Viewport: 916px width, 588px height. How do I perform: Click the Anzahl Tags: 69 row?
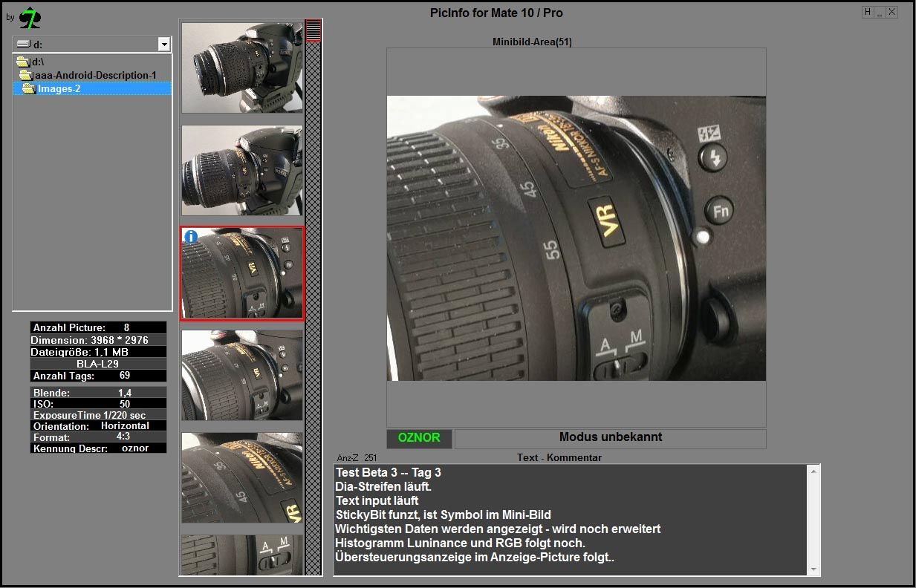(x=98, y=376)
